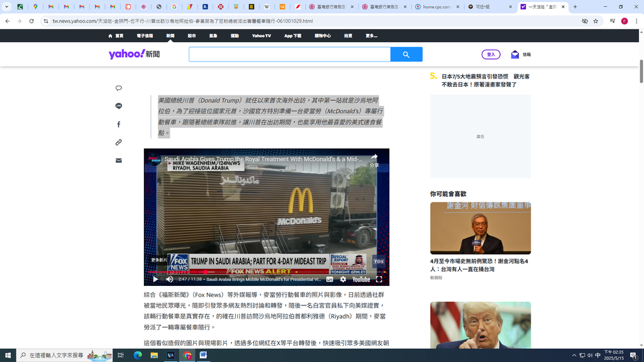The width and height of the screenshot is (644, 362).
Task: Open video on YouTube via logo
Action: click(361, 280)
